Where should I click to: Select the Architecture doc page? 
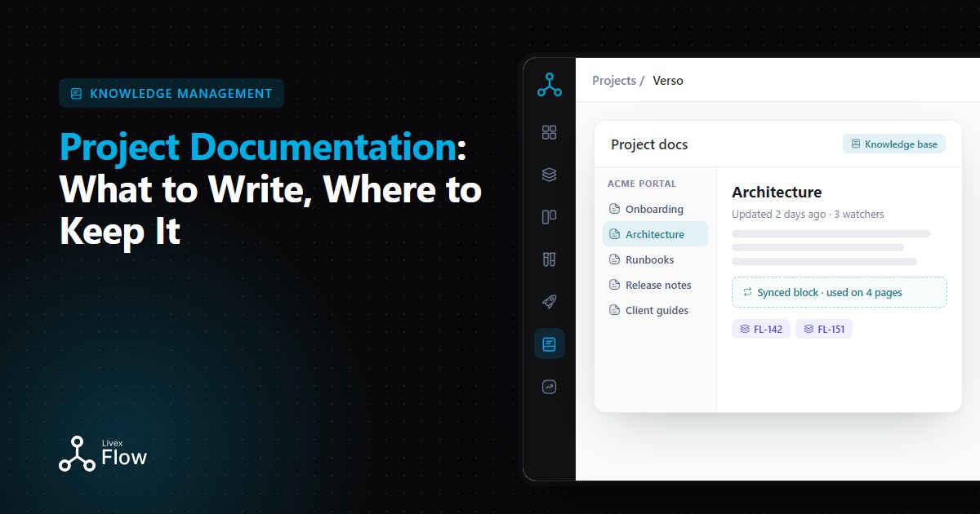(x=655, y=234)
